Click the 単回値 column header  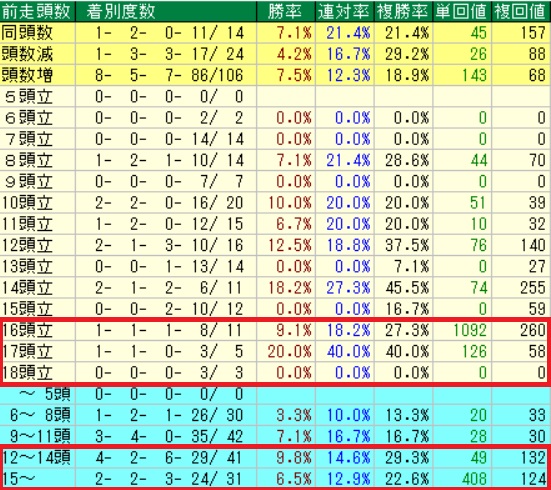pyautogui.click(x=461, y=12)
